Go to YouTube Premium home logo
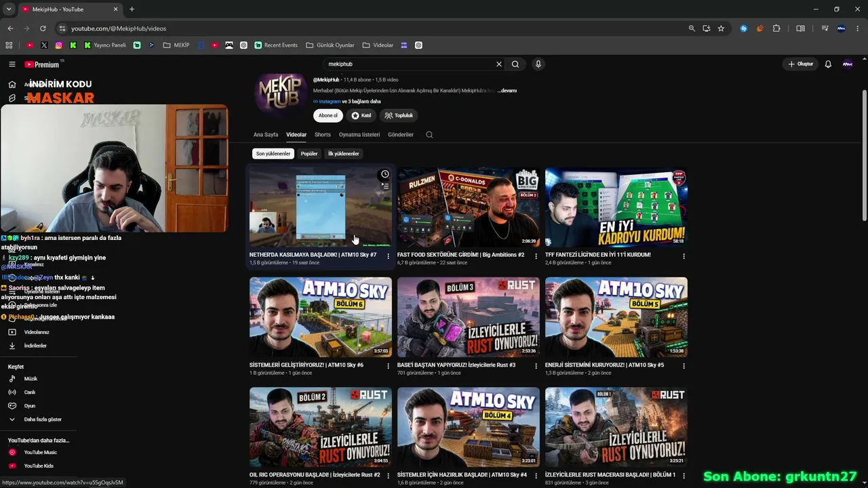The width and height of the screenshot is (868, 488). tap(42, 64)
